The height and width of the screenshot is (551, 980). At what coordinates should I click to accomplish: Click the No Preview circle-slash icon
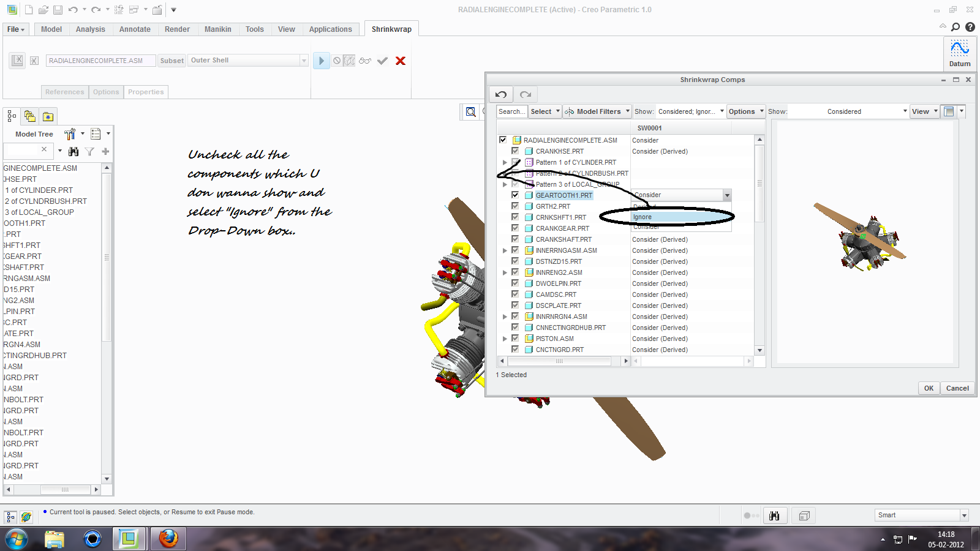point(337,61)
